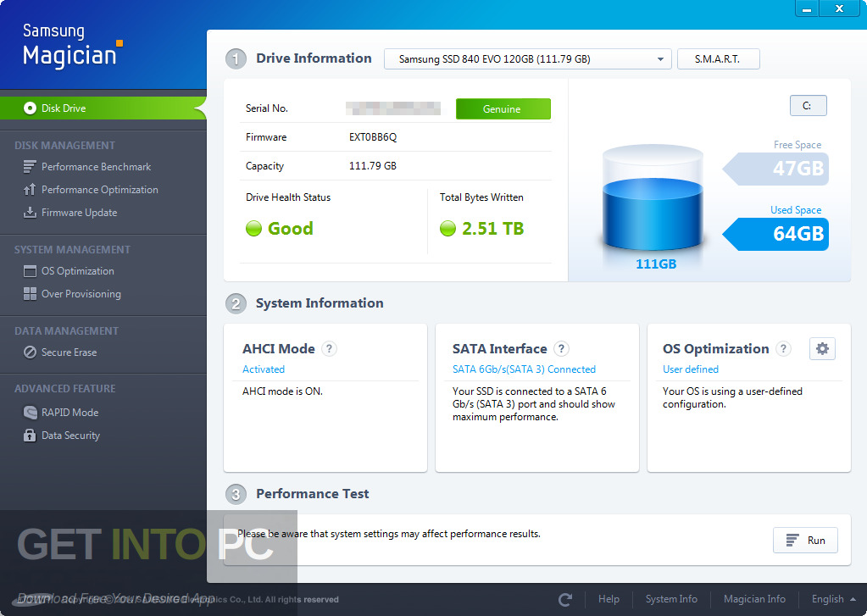Click the refresh icon in the footer
Screen dimensions: 867x616
(565, 599)
